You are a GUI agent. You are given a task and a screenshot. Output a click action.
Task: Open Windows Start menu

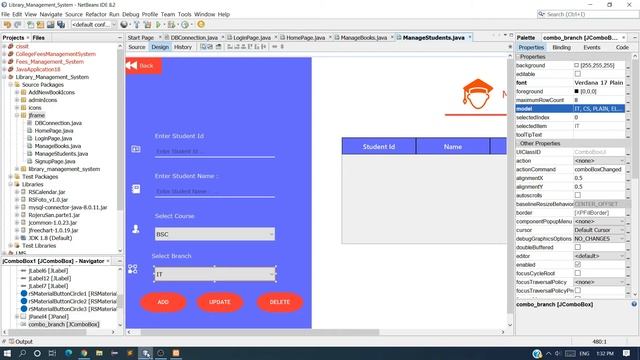[7, 353]
